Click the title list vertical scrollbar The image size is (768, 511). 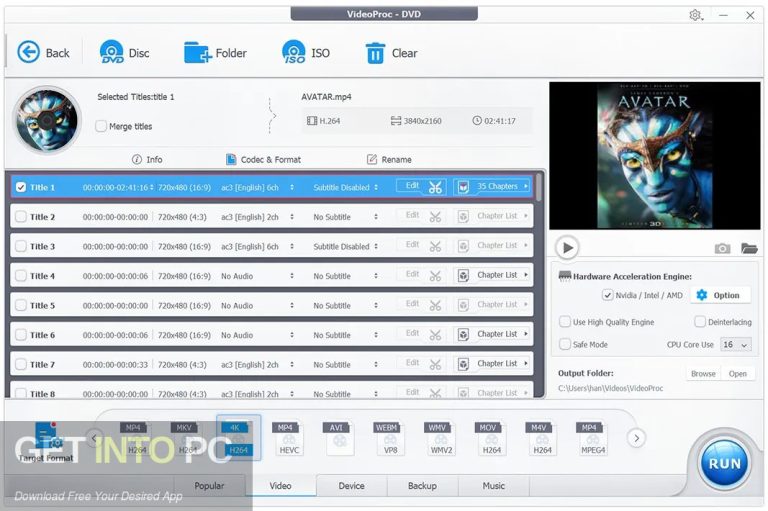click(x=539, y=187)
